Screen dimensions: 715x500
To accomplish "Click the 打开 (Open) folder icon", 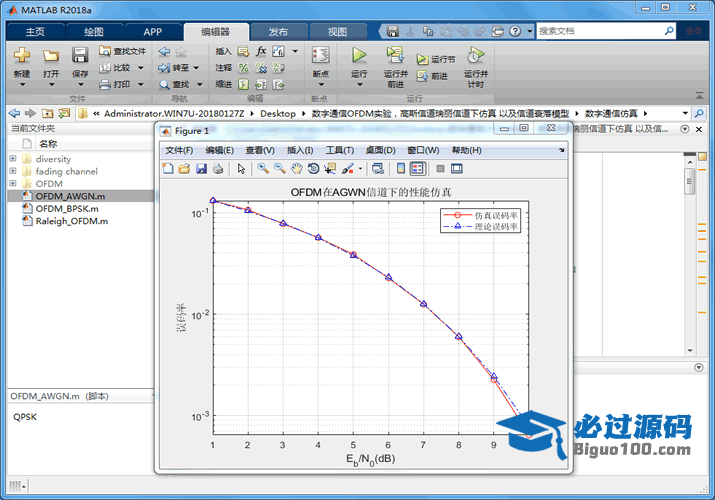I will (x=51, y=56).
